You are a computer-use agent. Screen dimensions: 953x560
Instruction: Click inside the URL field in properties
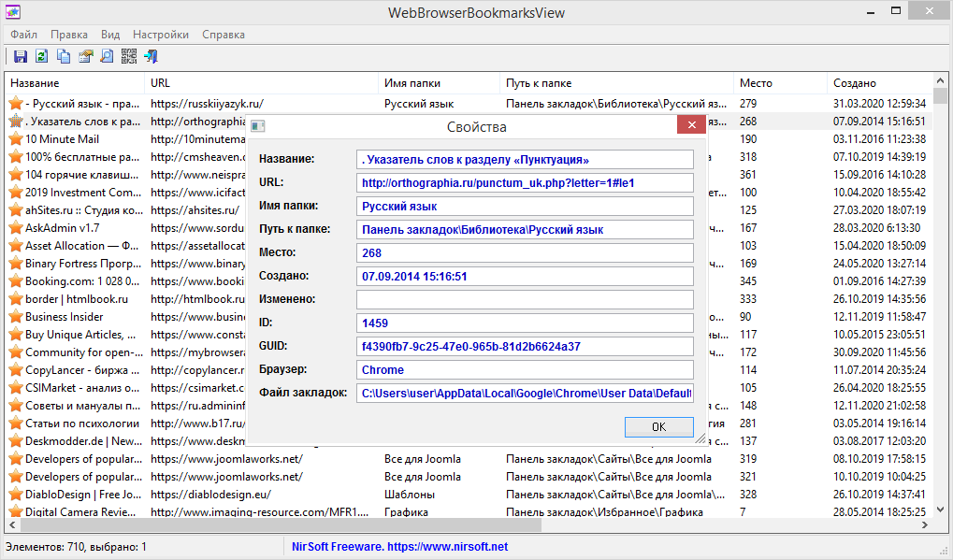pyautogui.click(x=524, y=182)
